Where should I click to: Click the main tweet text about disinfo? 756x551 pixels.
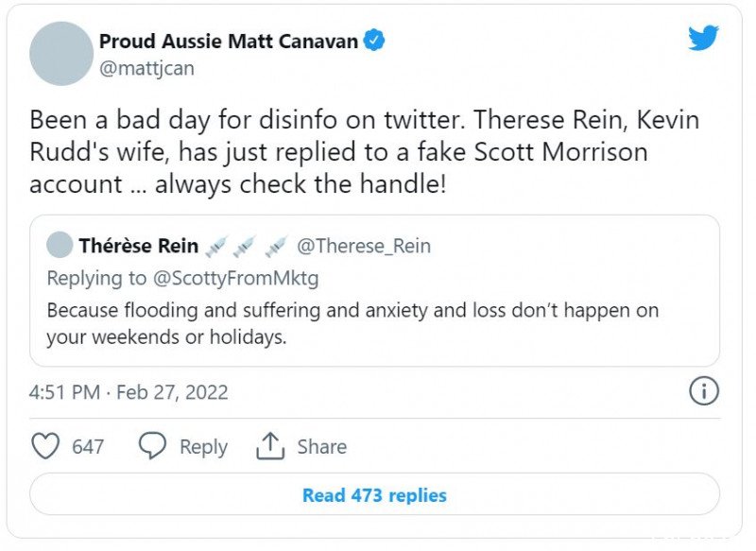pyautogui.click(x=364, y=152)
